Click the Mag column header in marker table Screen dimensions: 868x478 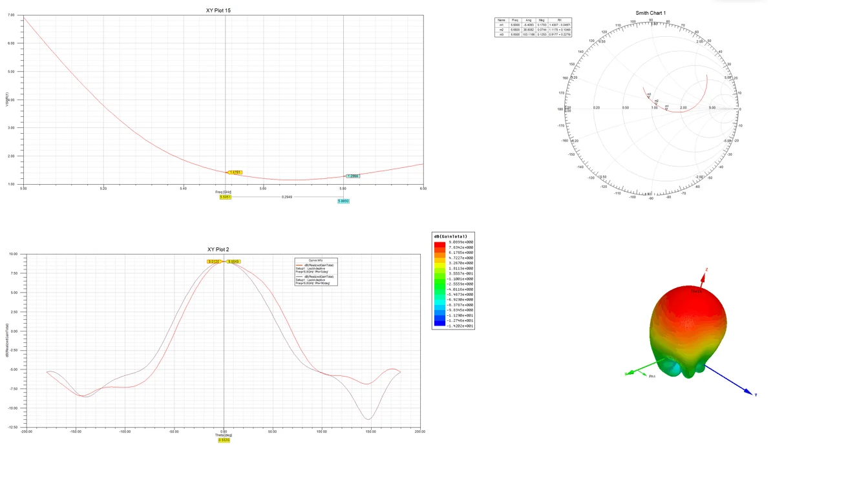[542, 21]
